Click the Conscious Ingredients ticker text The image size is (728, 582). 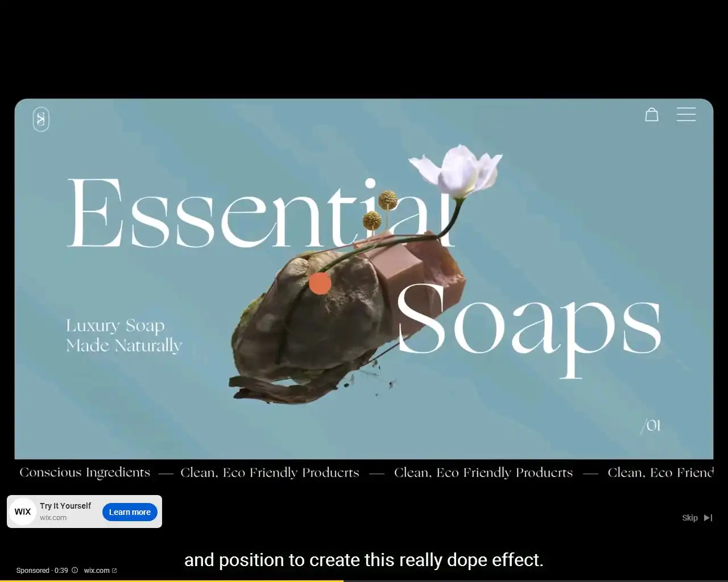pos(85,473)
